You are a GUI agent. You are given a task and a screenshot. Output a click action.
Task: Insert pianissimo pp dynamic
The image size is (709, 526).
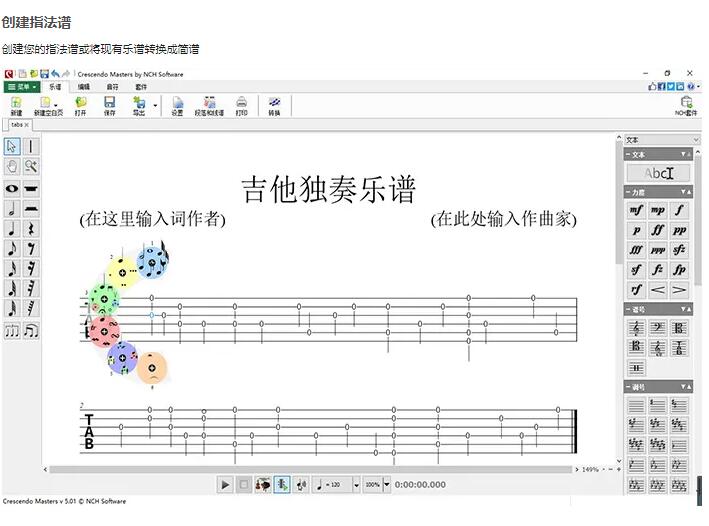pos(679,230)
